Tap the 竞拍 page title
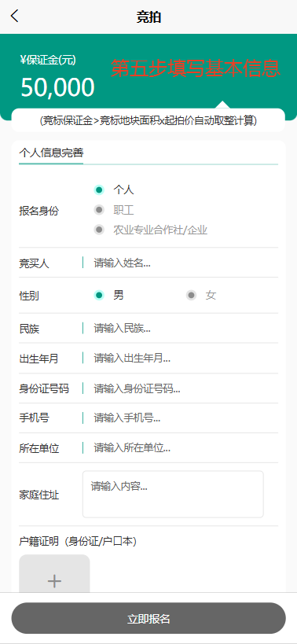The height and width of the screenshot is (644, 297). [x=148, y=17]
